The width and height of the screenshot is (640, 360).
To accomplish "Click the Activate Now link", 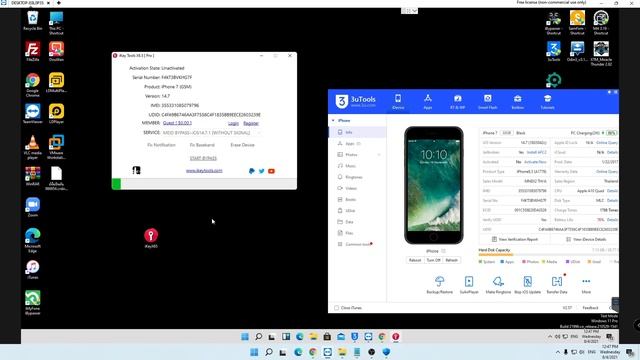I will (x=535, y=162).
